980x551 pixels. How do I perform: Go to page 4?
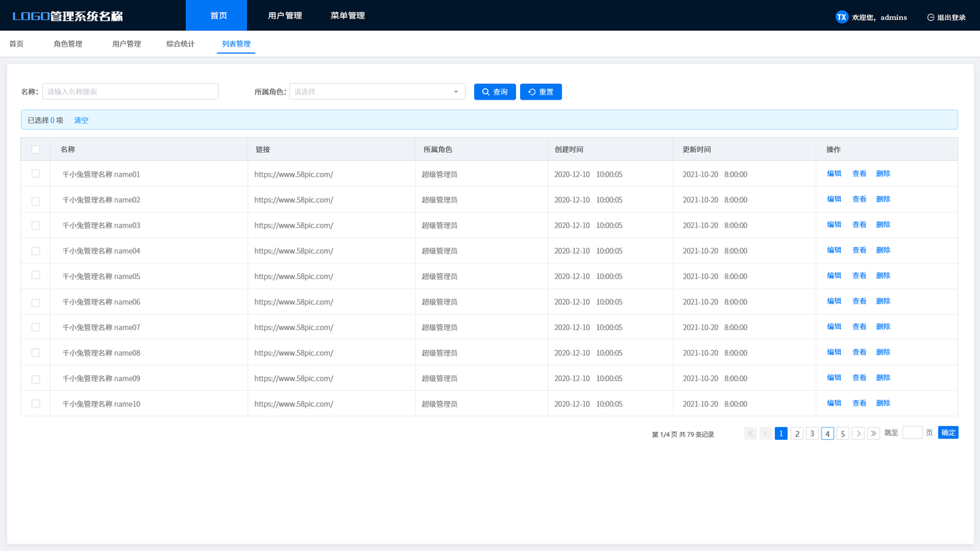point(827,433)
